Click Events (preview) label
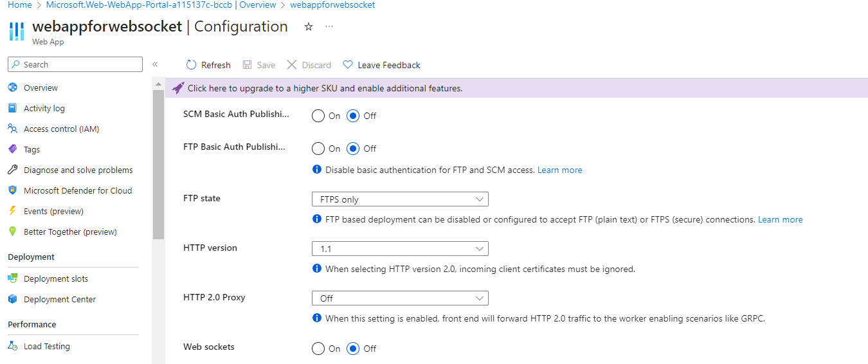Image resolution: width=868 pixels, height=364 pixels. [53, 211]
